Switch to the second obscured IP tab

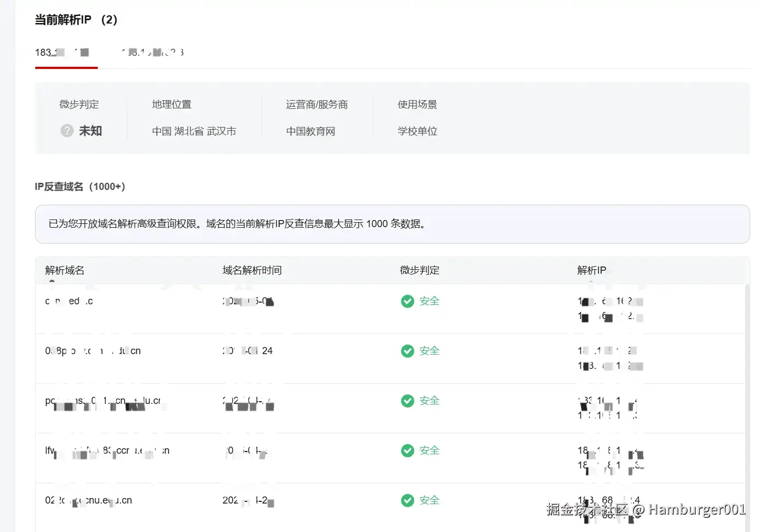[153, 53]
